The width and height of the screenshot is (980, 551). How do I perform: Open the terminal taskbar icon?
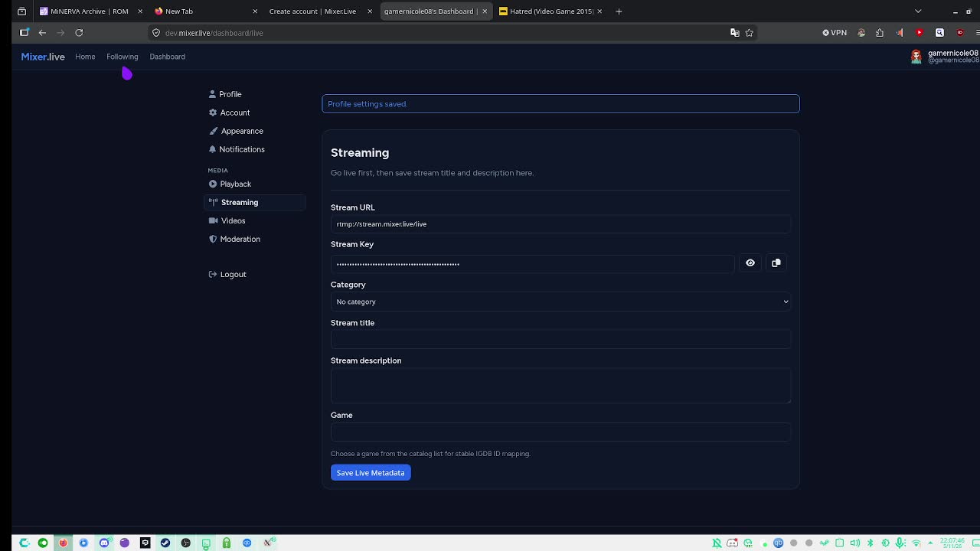click(x=206, y=543)
